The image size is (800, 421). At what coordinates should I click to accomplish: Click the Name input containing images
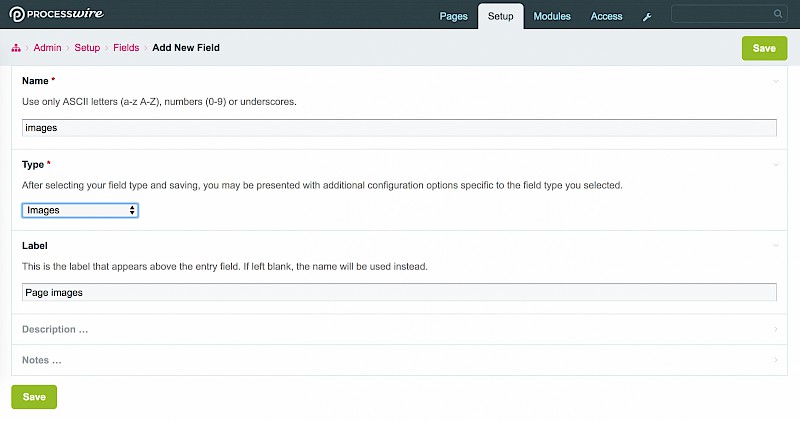(x=399, y=128)
